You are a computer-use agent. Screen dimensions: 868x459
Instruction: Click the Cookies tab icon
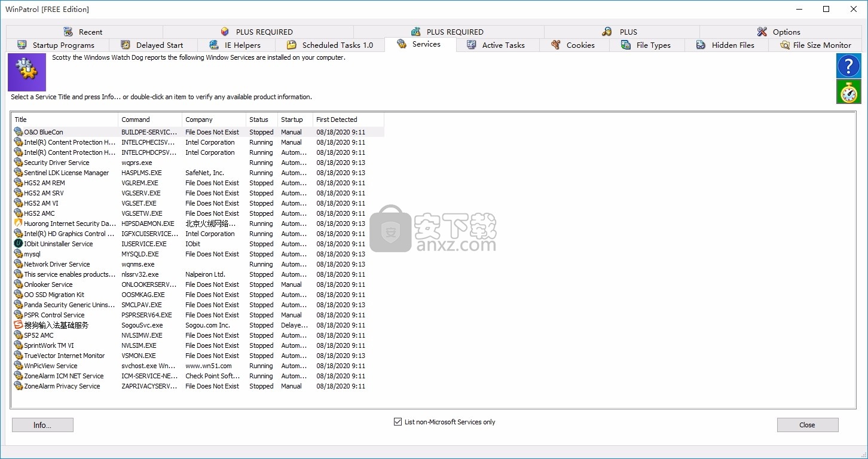(x=556, y=45)
